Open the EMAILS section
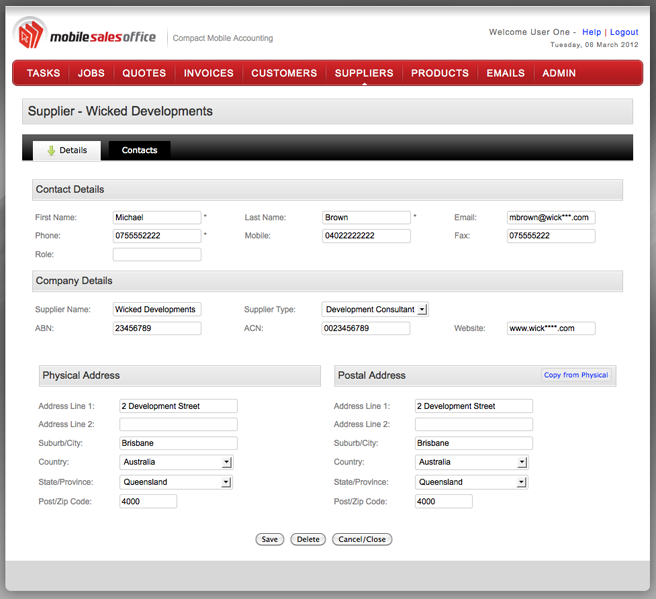Viewport: 656px width, 599px height. tap(505, 73)
